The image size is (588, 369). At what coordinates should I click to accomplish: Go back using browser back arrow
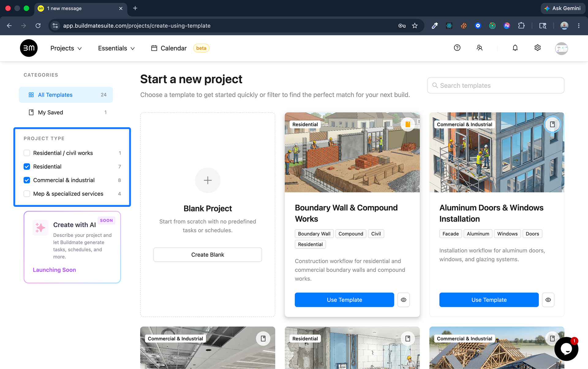(x=9, y=26)
